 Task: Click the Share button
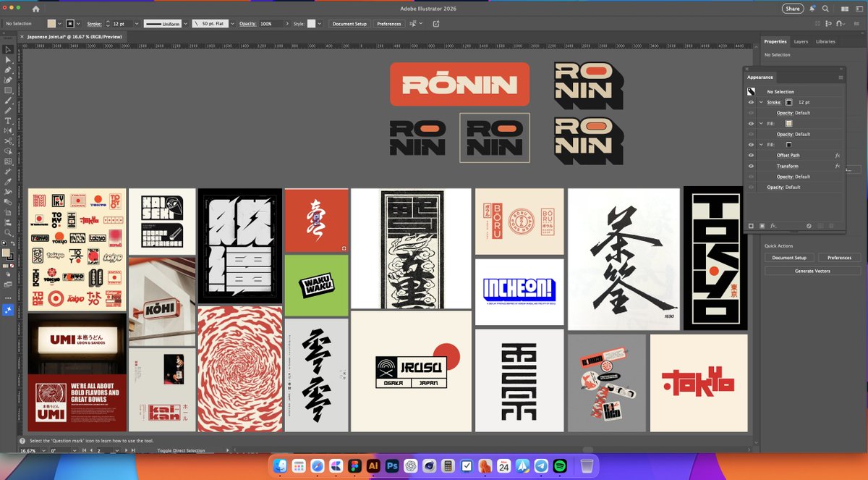[793, 9]
